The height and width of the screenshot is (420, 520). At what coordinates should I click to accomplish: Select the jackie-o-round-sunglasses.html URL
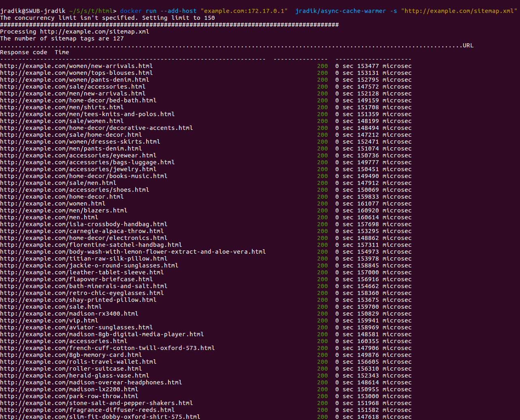[x=89, y=265]
